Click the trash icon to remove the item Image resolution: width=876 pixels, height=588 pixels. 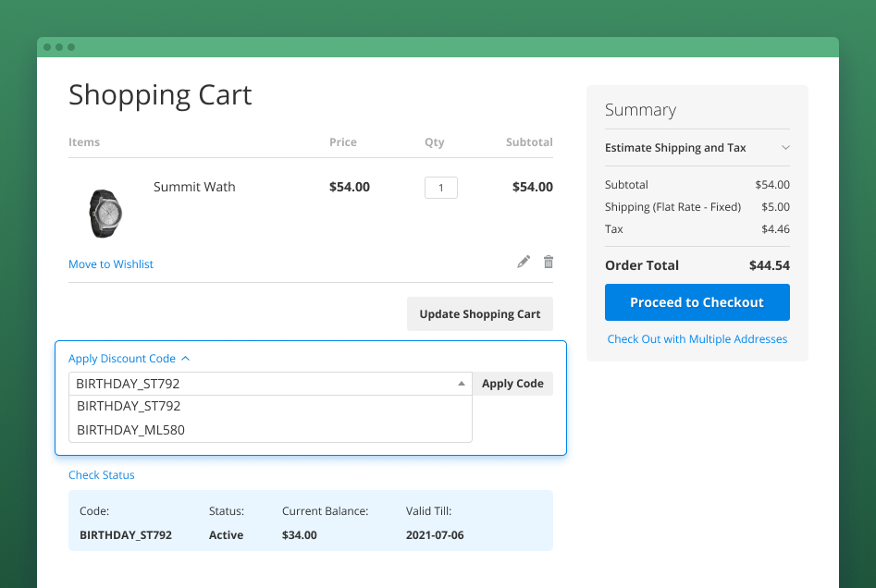tap(548, 262)
